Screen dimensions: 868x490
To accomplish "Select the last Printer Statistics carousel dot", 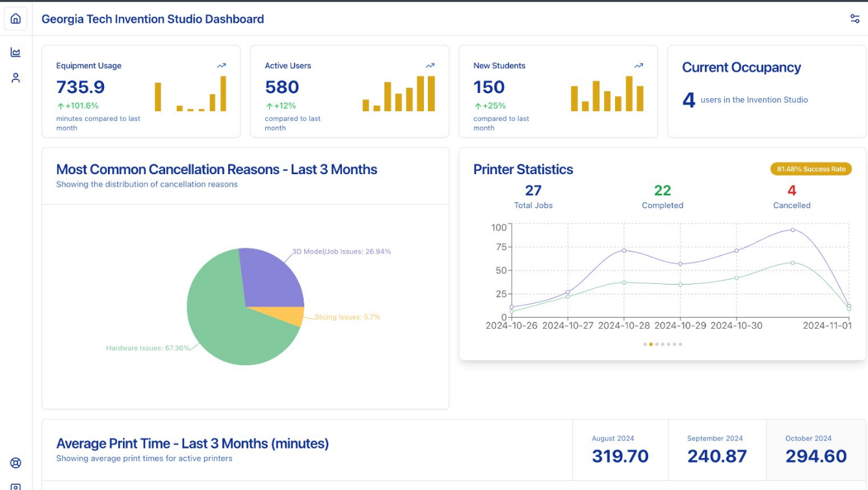I will pyautogui.click(x=680, y=344).
